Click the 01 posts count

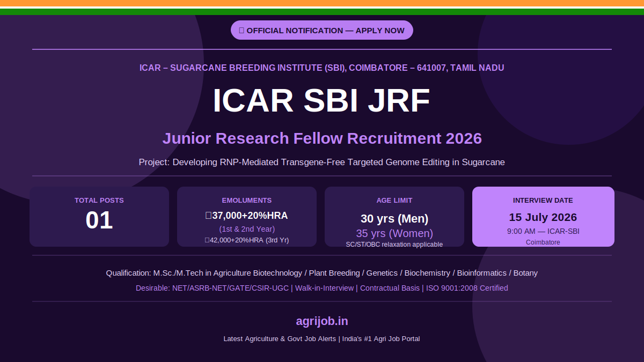coord(99,220)
